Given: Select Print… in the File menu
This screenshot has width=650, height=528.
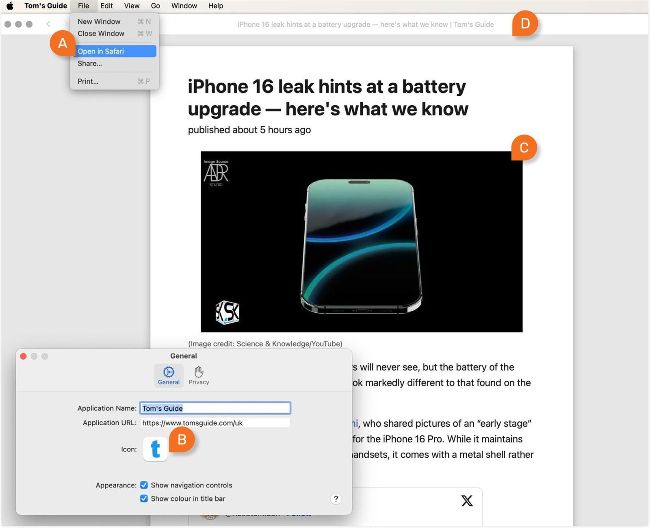Looking at the screenshot, I should pyautogui.click(x=88, y=81).
